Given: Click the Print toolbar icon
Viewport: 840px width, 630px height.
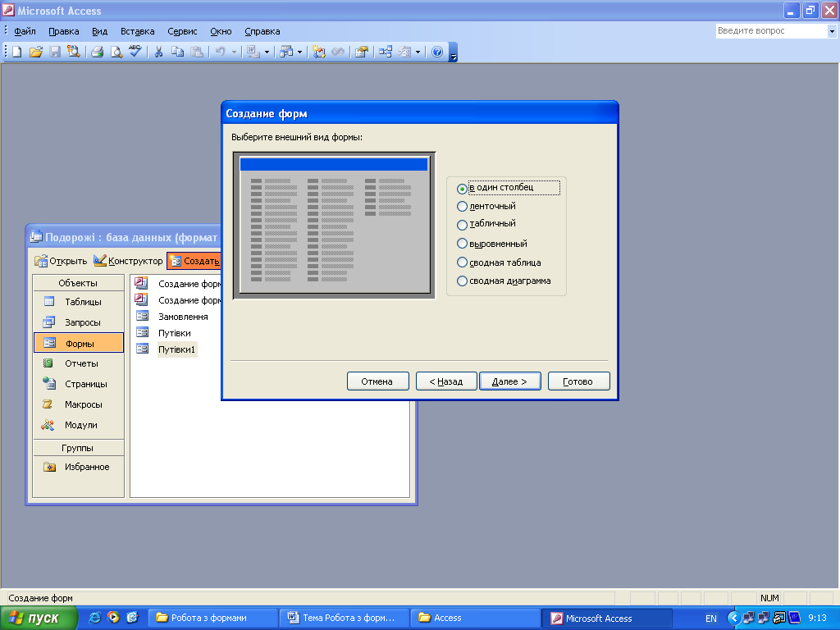Looking at the screenshot, I should point(97,52).
